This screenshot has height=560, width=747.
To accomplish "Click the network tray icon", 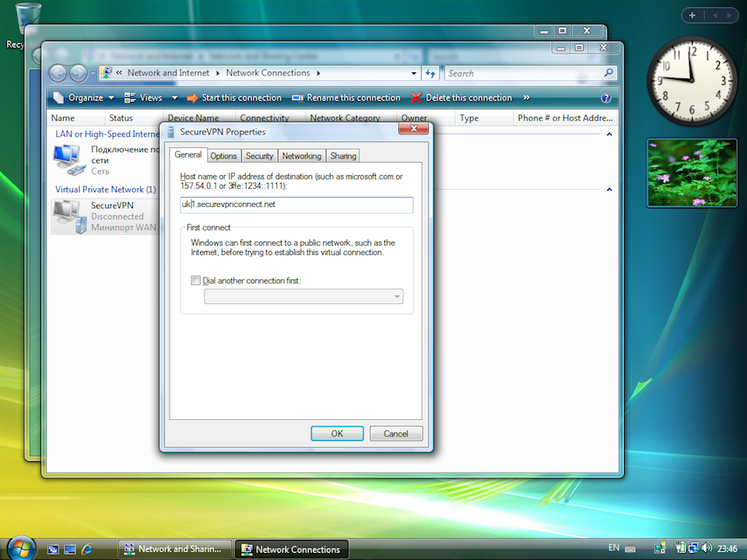I will pos(693,548).
